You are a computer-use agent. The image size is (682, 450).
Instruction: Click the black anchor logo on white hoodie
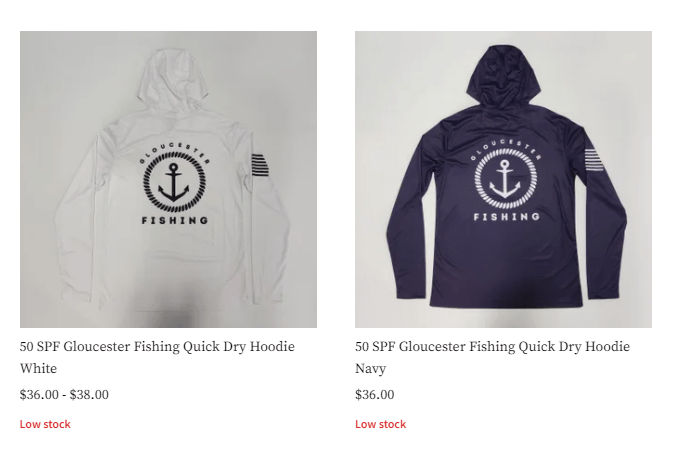[x=174, y=182]
